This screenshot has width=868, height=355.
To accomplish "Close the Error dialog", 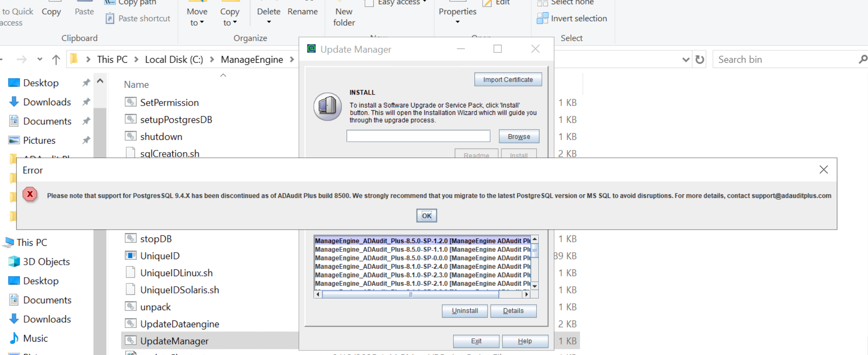I will pos(824,170).
